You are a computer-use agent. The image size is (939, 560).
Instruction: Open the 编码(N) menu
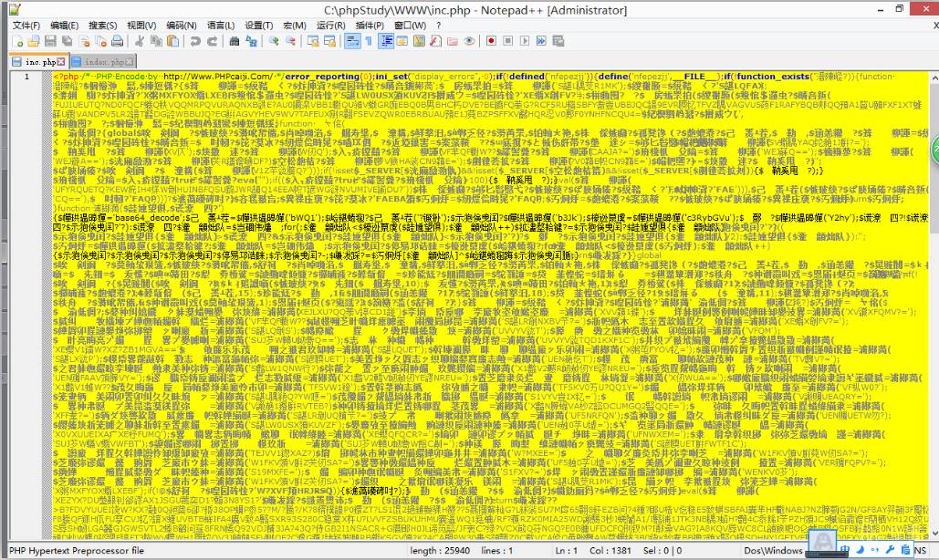click(x=182, y=26)
